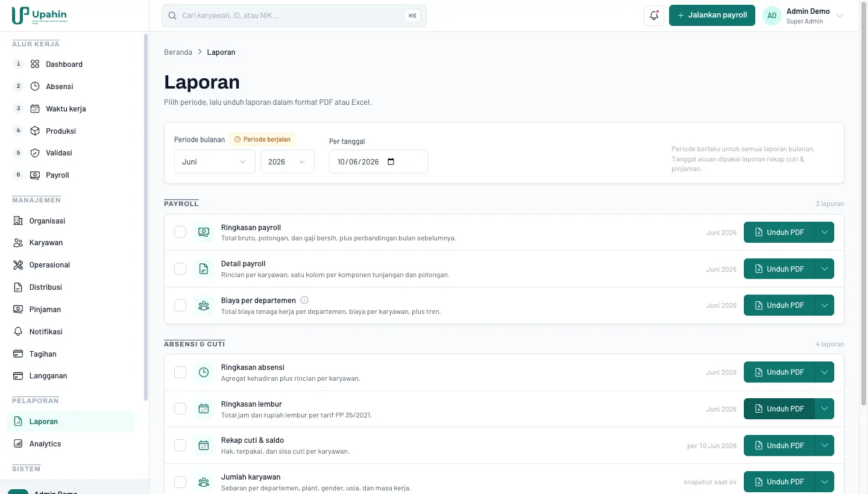Expand format options for Biaya per departemen download
The height and width of the screenshot is (494, 868).
coord(825,305)
